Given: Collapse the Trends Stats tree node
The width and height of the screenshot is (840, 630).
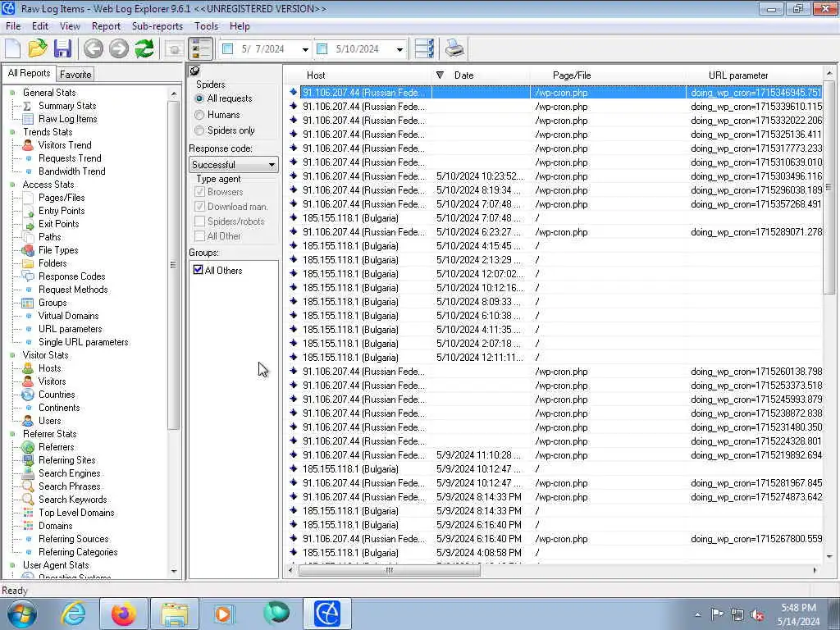Looking at the screenshot, I should click(x=12, y=132).
